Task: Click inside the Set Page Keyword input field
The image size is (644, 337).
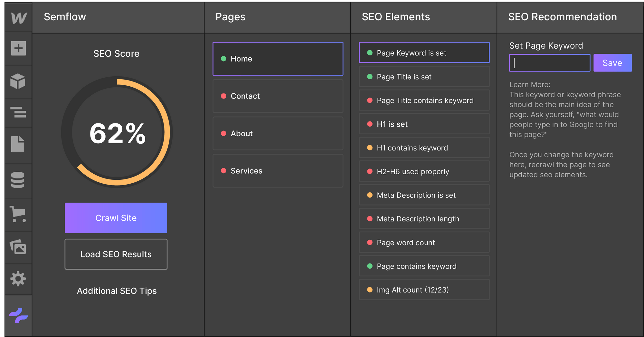Action: (549, 63)
